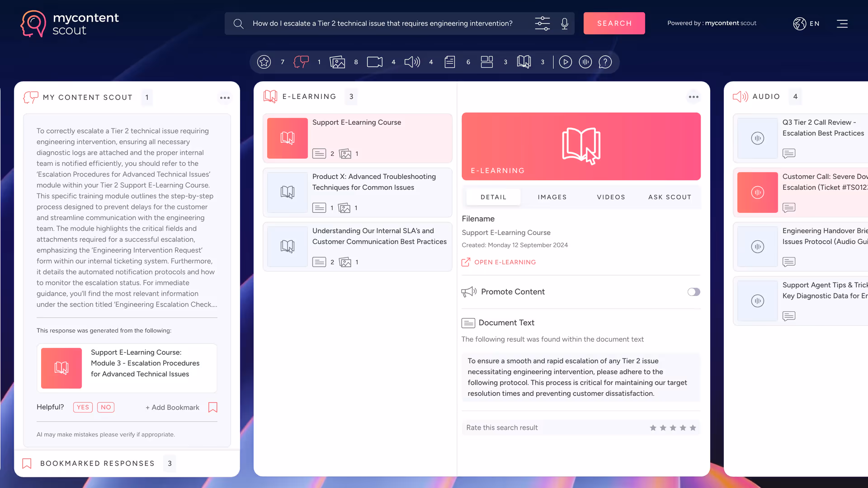Open My Content Scout panel options menu

tap(225, 98)
